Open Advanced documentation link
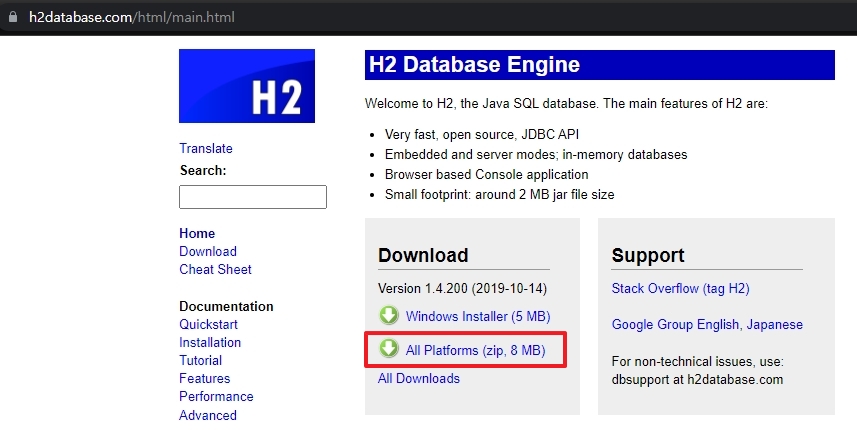857x430 pixels. pos(208,415)
